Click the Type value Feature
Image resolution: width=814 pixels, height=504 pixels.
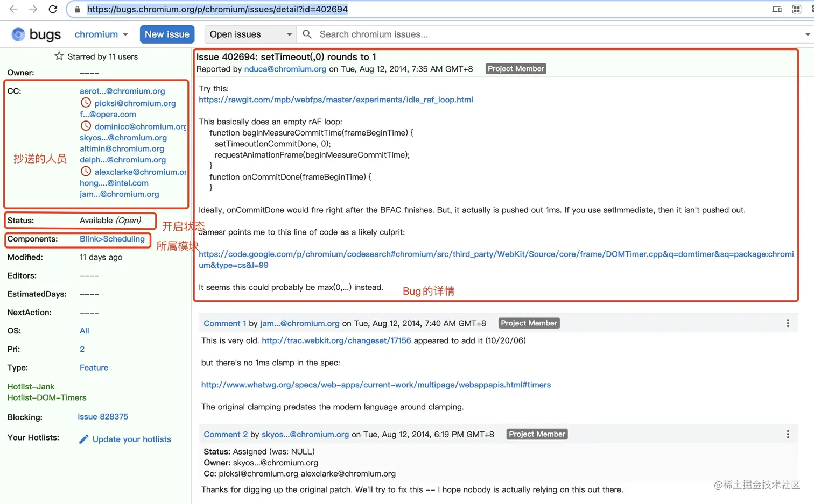94,367
